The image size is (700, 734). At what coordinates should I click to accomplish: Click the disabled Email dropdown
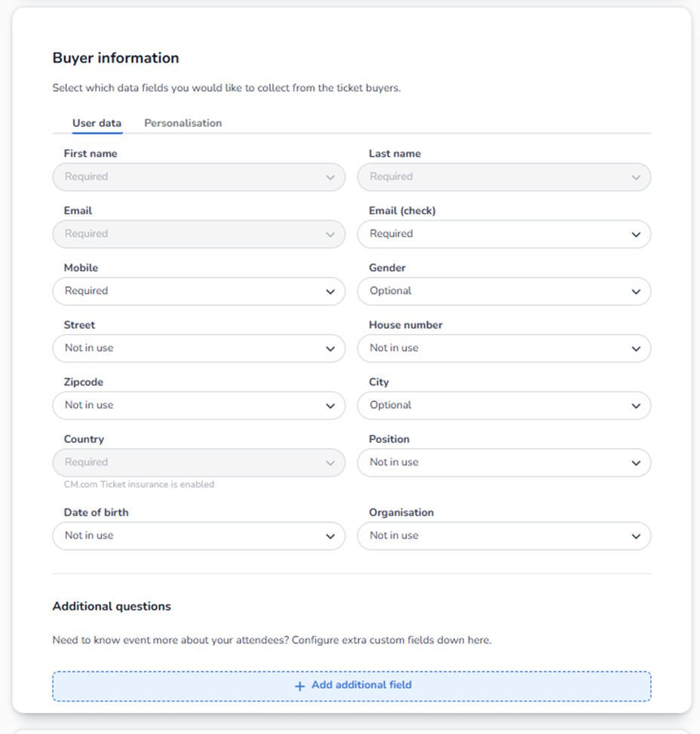(198, 235)
